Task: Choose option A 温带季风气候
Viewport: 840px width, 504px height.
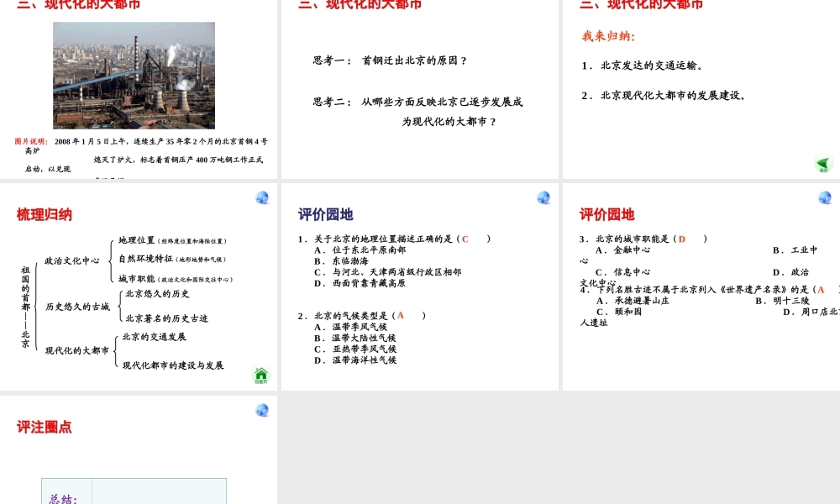Action: [350, 327]
